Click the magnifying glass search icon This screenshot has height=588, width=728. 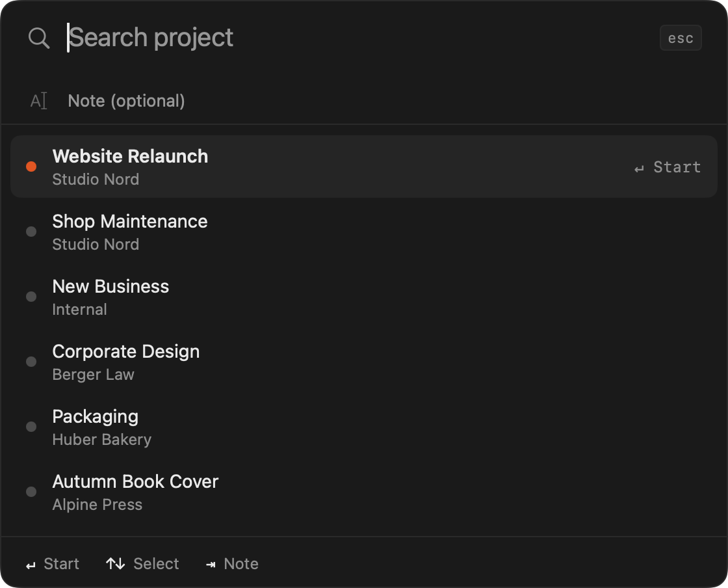point(39,38)
